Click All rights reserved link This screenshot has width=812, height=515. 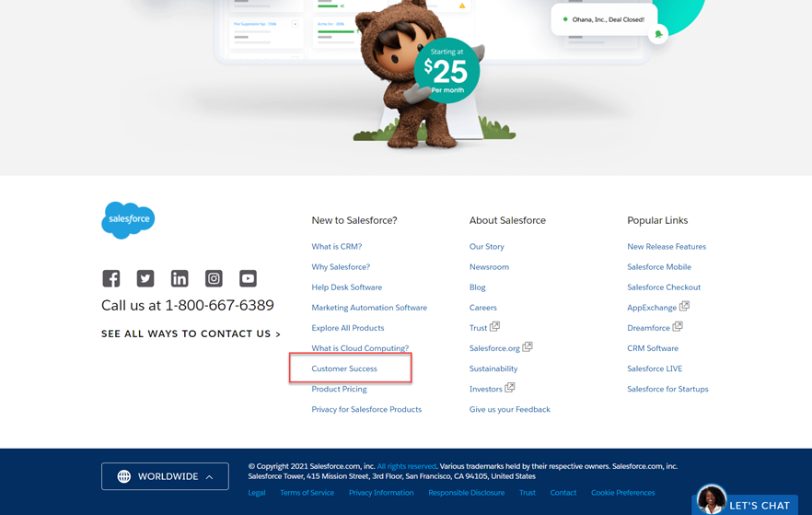click(407, 466)
